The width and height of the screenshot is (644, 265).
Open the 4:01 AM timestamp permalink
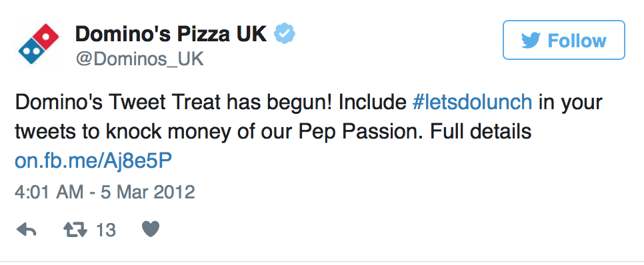point(49,192)
